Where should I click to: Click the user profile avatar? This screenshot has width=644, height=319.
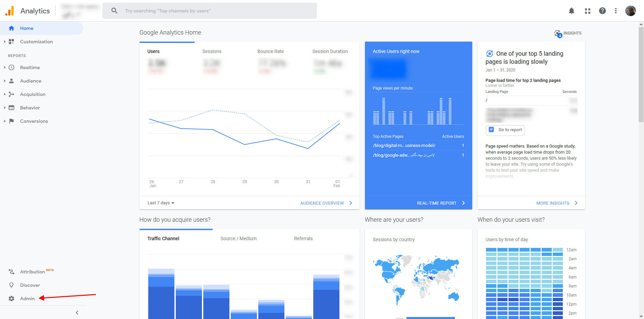[630, 11]
